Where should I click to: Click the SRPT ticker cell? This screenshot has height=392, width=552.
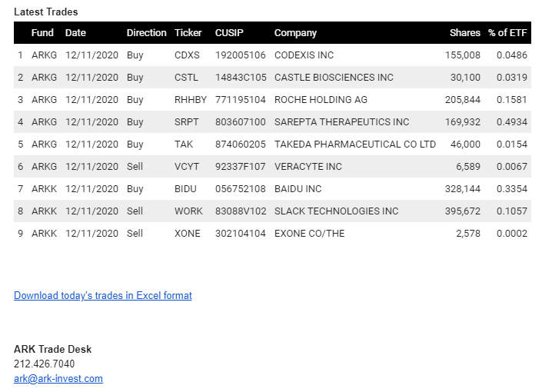tap(187, 122)
